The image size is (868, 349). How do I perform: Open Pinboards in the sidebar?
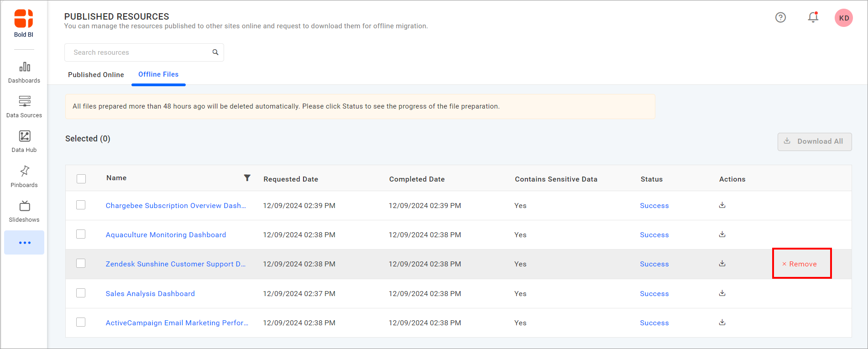(24, 177)
